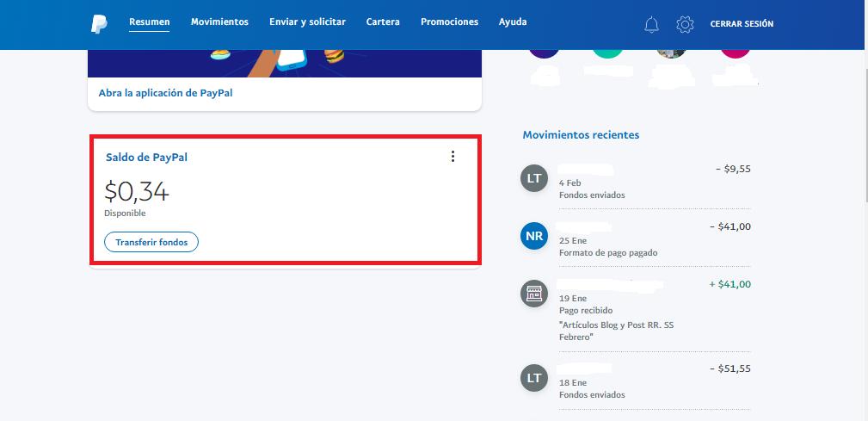Open the Cartera menu item
This screenshot has width=868, height=421.
pos(383,22)
